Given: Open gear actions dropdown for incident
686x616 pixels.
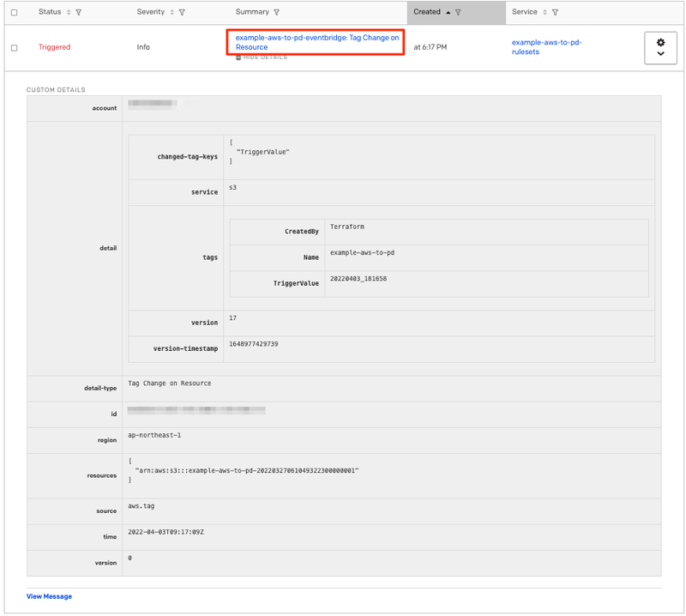Looking at the screenshot, I should pos(660,48).
